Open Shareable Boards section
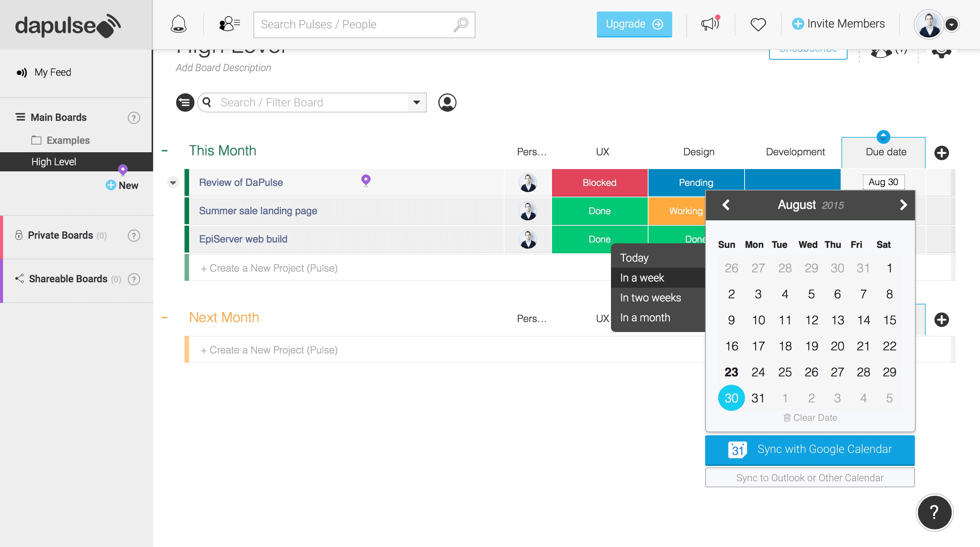980x547 pixels. (68, 279)
